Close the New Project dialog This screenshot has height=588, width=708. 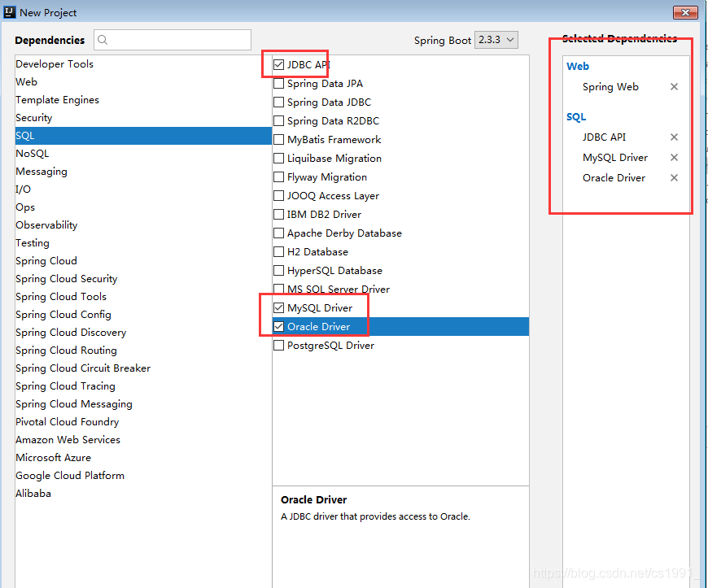685,13
